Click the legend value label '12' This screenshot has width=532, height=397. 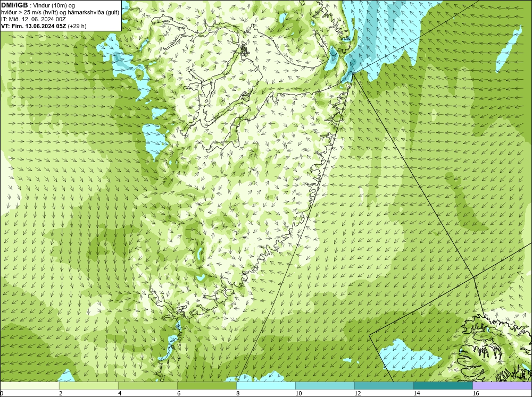pos(358,393)
